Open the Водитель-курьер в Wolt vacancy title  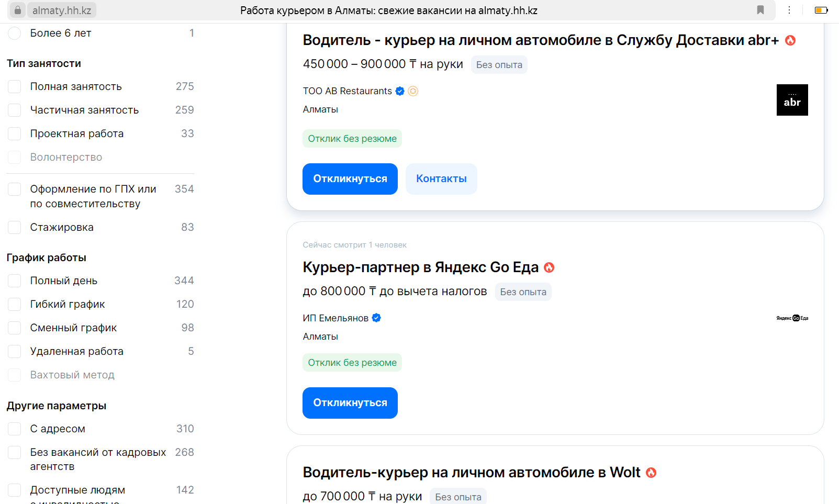click(x=471, y=473)
